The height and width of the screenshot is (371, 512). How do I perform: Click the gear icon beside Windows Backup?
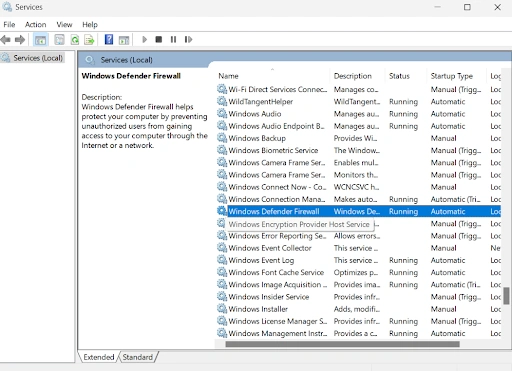222,138
